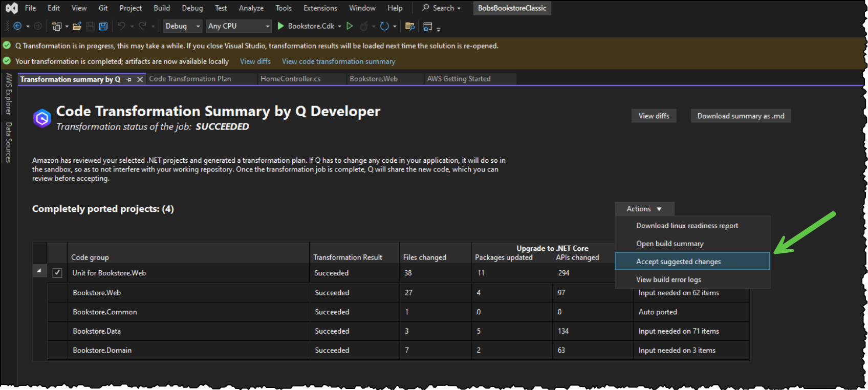868x390 pixels.
Task: Open the back navigation history dropdown arrow
Action: click(28, 26)
